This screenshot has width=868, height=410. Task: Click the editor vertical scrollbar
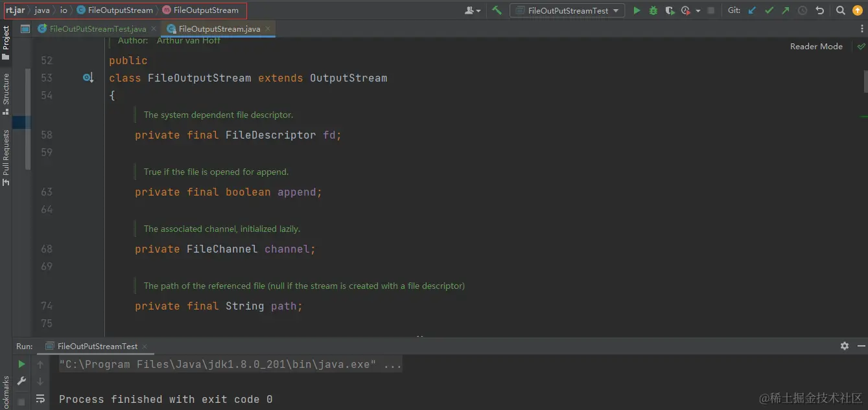point(864,81)
